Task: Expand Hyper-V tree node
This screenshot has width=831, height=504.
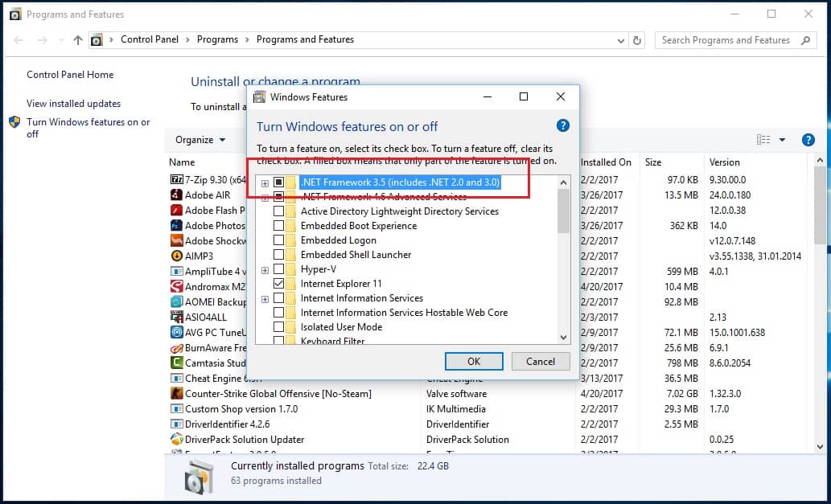Action: pos(265,270)
